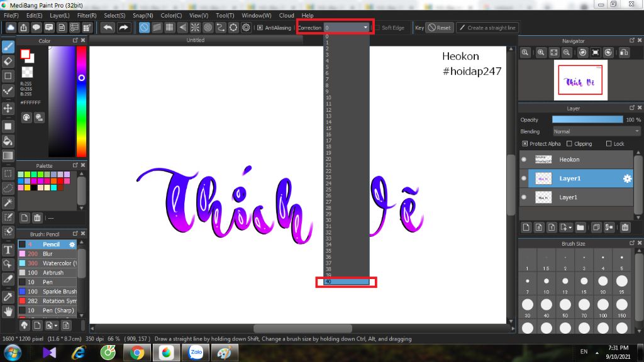Viewport: 644px width, 362px height.
Task: Select the Hand pan tool
Action: tap(8, 312)
